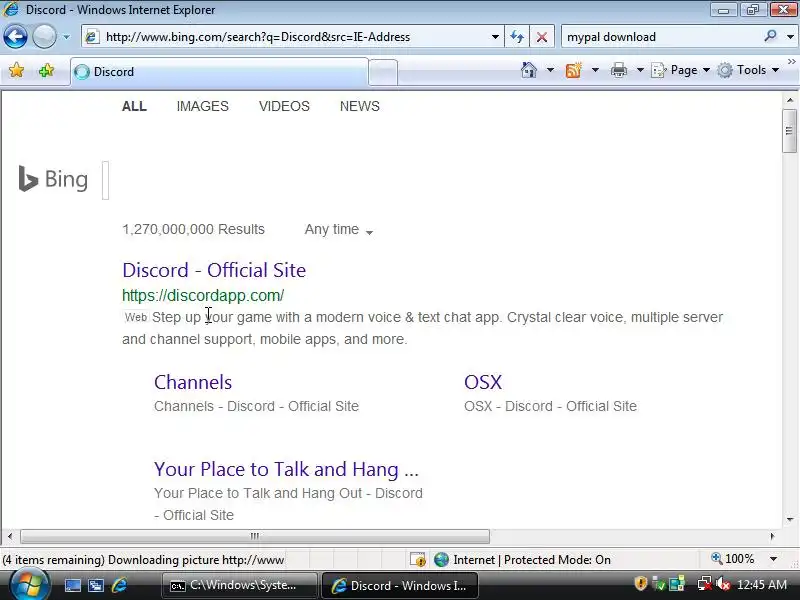
Task: Click the Internet zone globe icon
Action: [x=441, y=560]
